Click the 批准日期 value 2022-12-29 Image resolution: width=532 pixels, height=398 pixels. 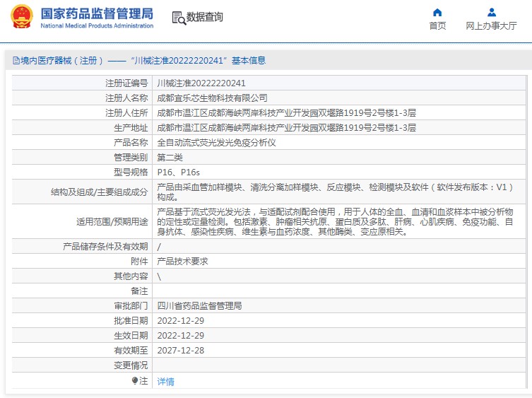(180, 321)
